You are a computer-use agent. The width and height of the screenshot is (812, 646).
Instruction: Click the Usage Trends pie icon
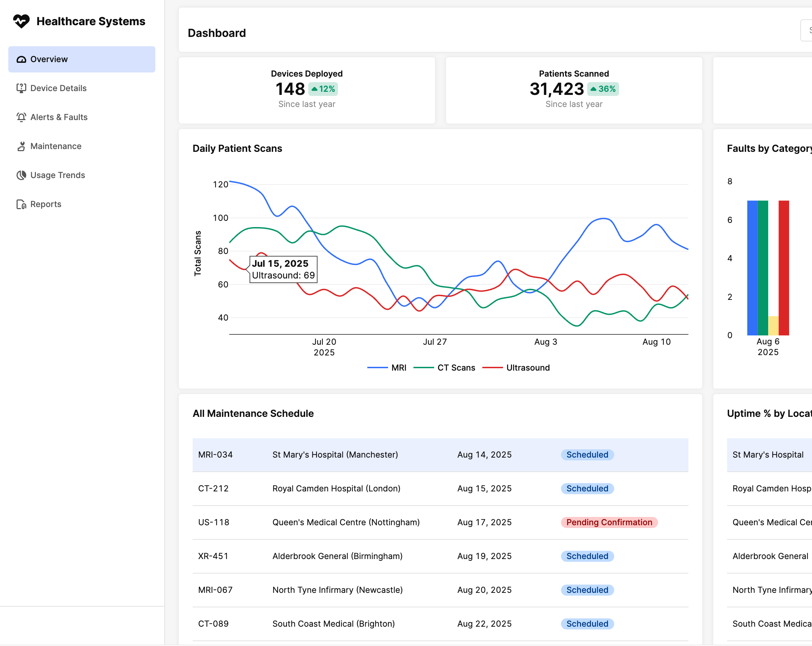(21, 175)
